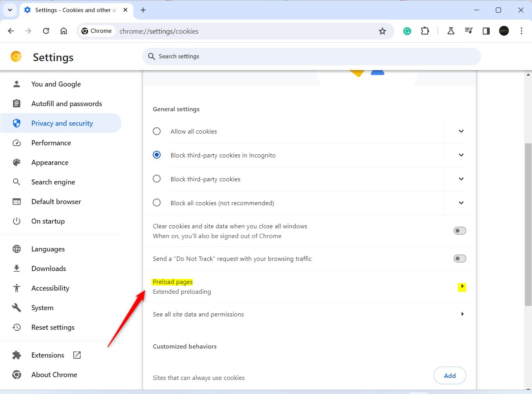Image resolution: width=532 pixels, height=394 pixels.
Task: Open the Preload pages settings arrow
Action: 462,287
